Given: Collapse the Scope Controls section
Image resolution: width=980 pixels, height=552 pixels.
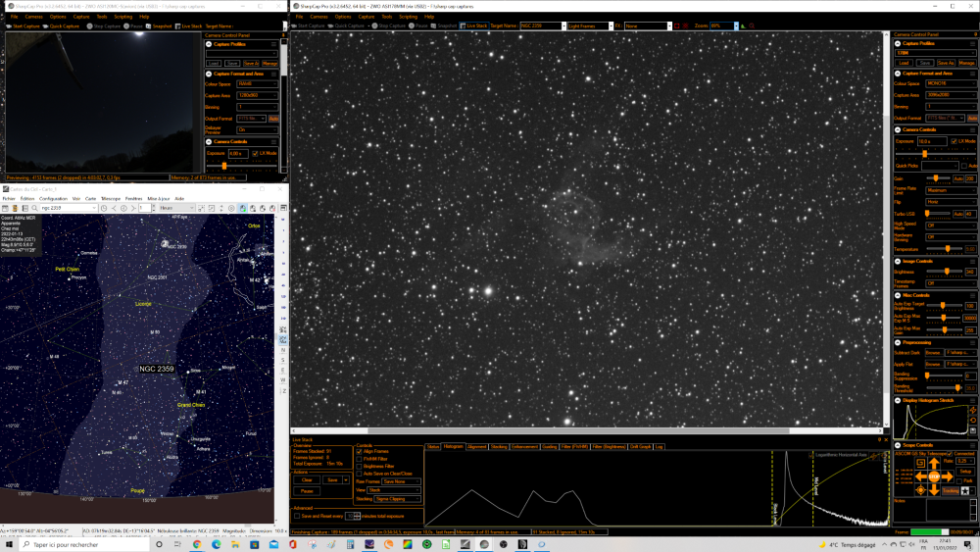Looking at the screenshot, I should point(898,445).
